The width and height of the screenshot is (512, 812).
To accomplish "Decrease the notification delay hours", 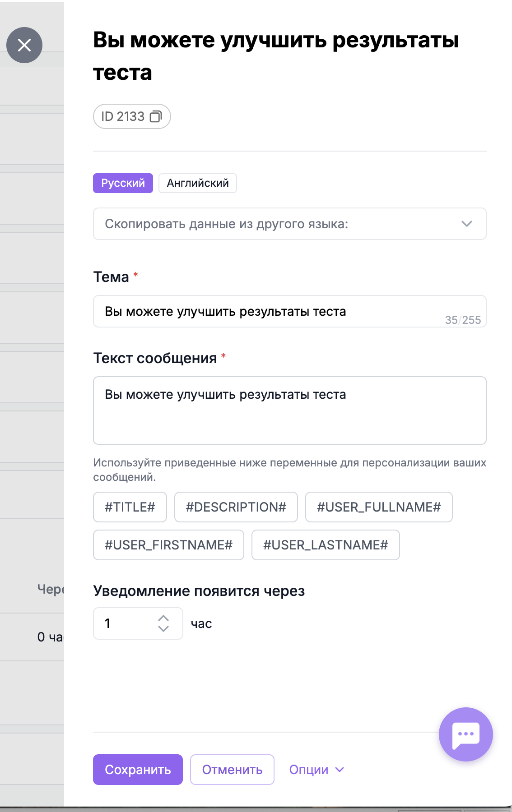I will (163, 628).
